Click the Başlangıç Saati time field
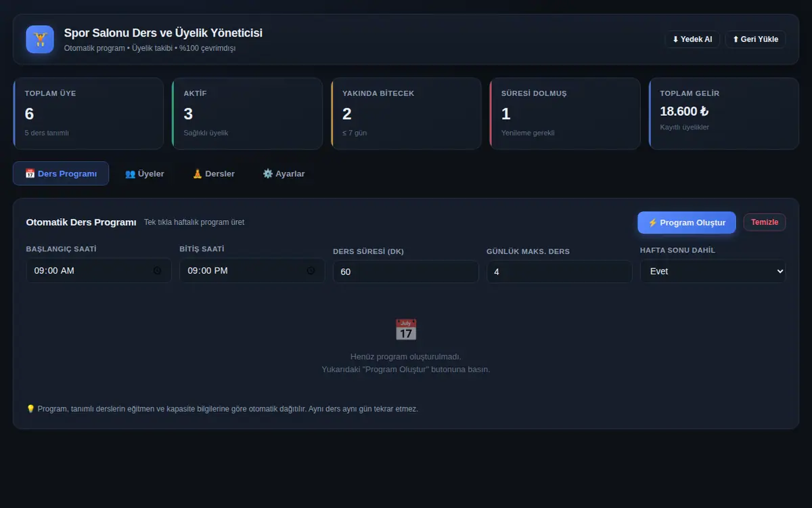The width and height of the screenshot is (812, 508). click(99, 270)
